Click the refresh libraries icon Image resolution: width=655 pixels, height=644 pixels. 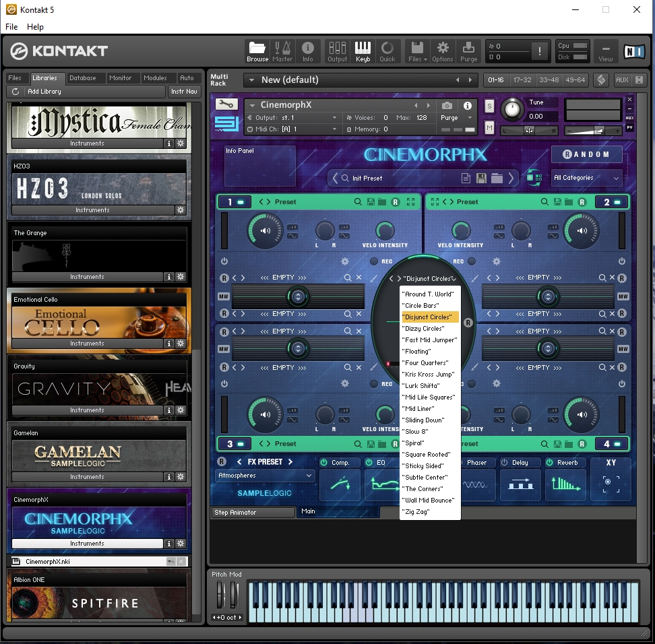[15, 92]
